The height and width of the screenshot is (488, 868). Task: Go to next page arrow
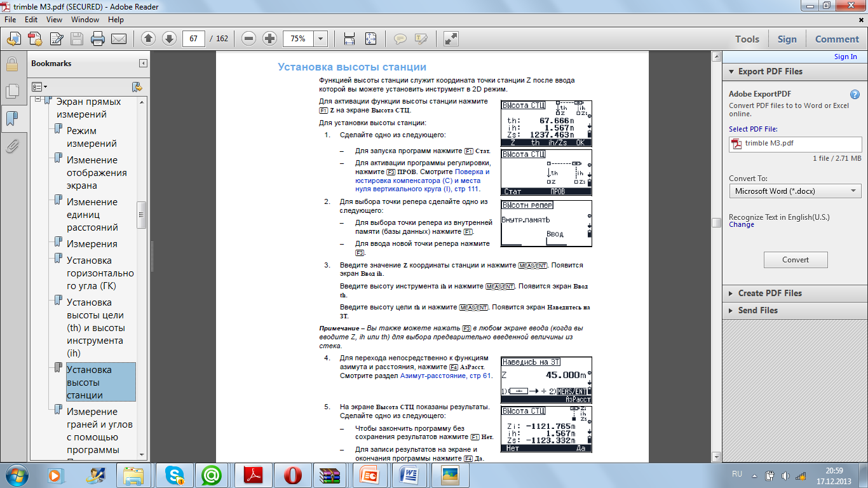tap(169, 39)
